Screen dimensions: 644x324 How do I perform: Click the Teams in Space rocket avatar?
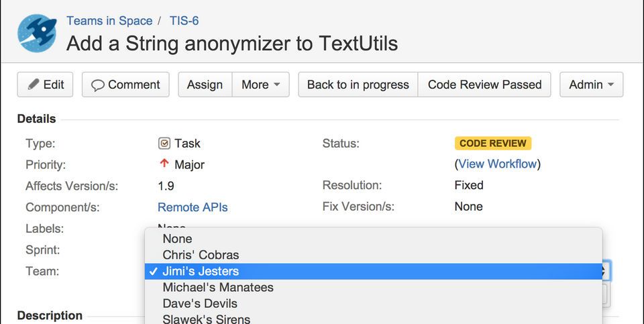[x=37, y=34]
